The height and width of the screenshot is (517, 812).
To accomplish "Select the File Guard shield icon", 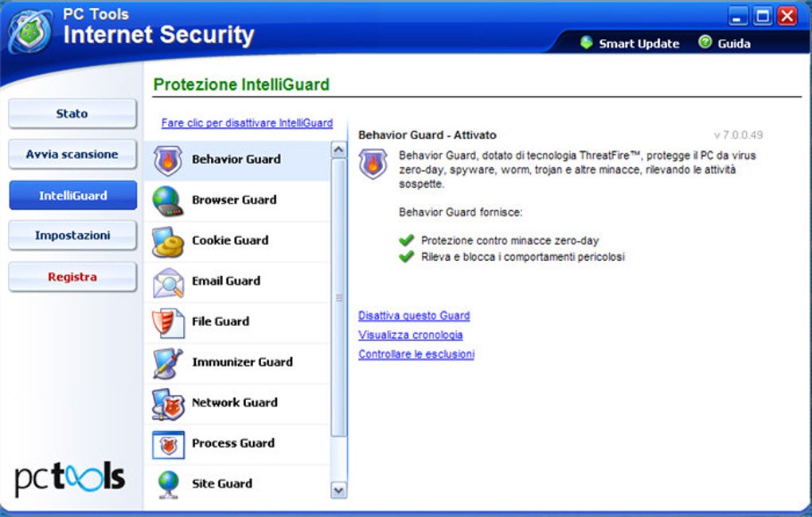I will [x=168, y=323].
